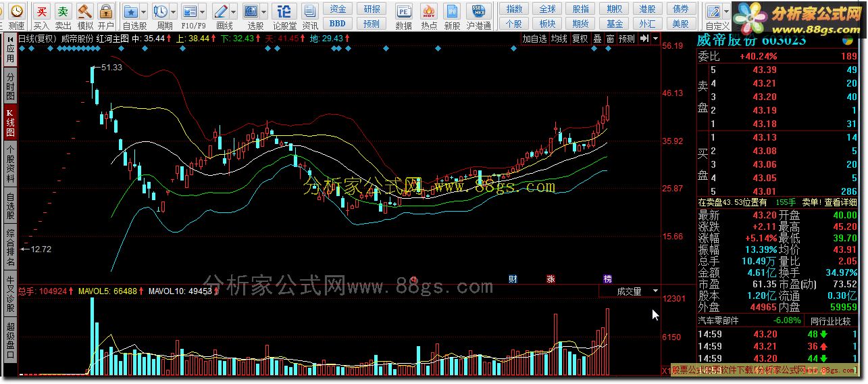Click the 美股 US stocks button
Screen dimensions: 868x384
(x=681, y=24)
